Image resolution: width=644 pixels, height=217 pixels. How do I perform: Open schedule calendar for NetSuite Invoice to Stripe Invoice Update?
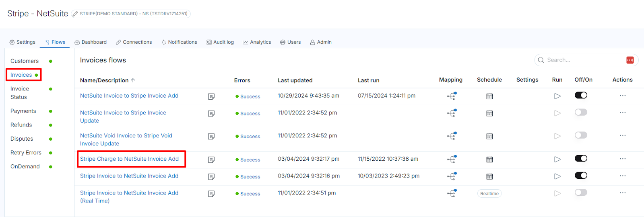point(489,113)
